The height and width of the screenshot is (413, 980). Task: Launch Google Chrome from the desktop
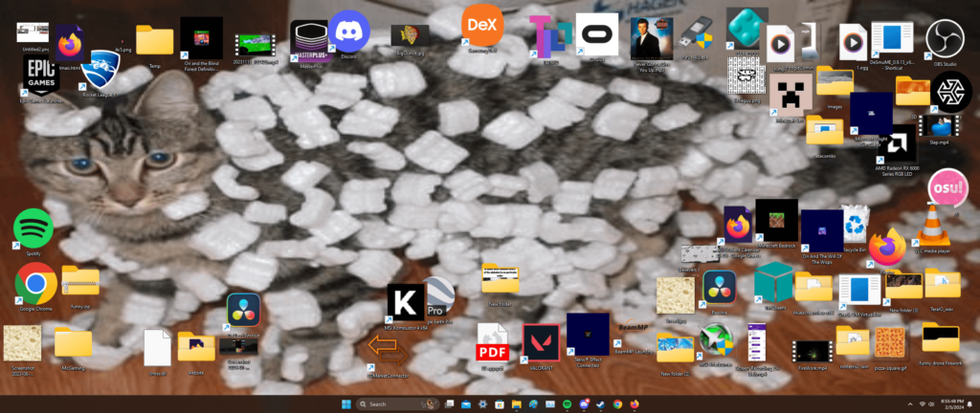click(x=35, y=283)
